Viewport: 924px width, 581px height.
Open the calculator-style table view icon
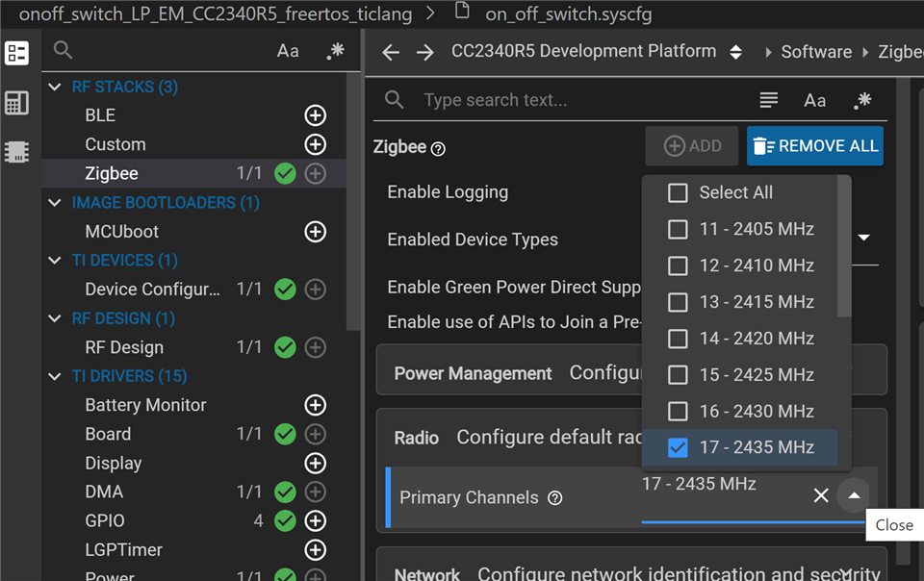16,103
